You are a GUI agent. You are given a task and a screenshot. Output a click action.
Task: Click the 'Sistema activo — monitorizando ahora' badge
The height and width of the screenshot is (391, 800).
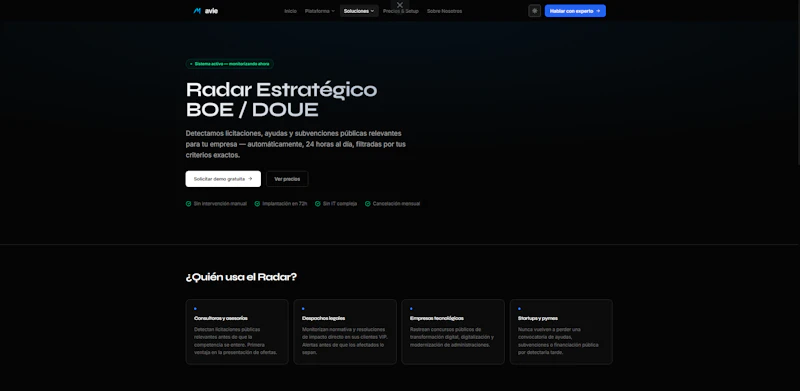(x=230, y=64)
